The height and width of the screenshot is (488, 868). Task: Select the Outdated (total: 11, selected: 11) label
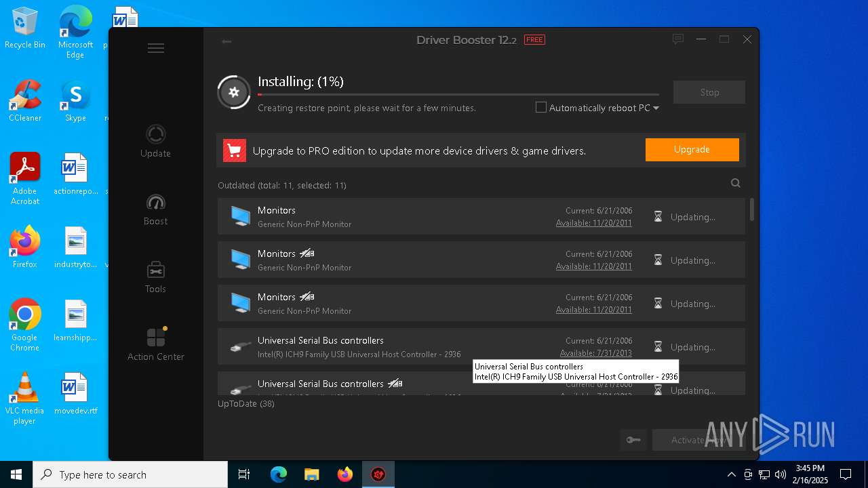(282, 185)
